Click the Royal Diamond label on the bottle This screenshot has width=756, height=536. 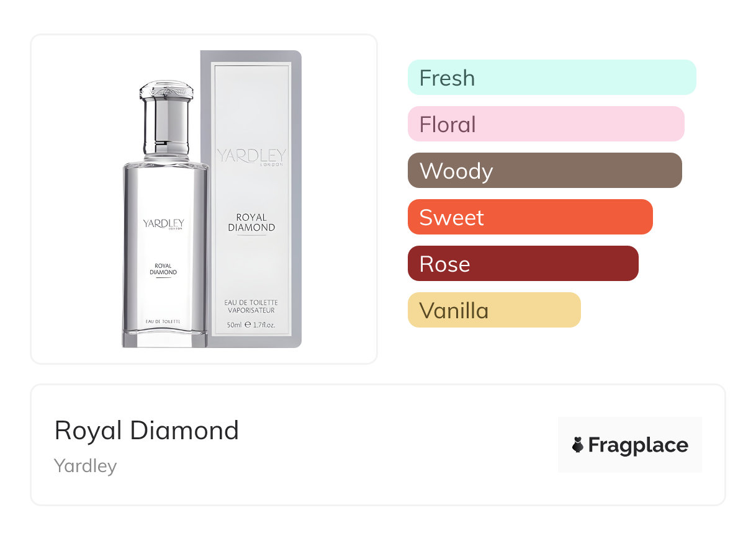[x=164, y=269]
